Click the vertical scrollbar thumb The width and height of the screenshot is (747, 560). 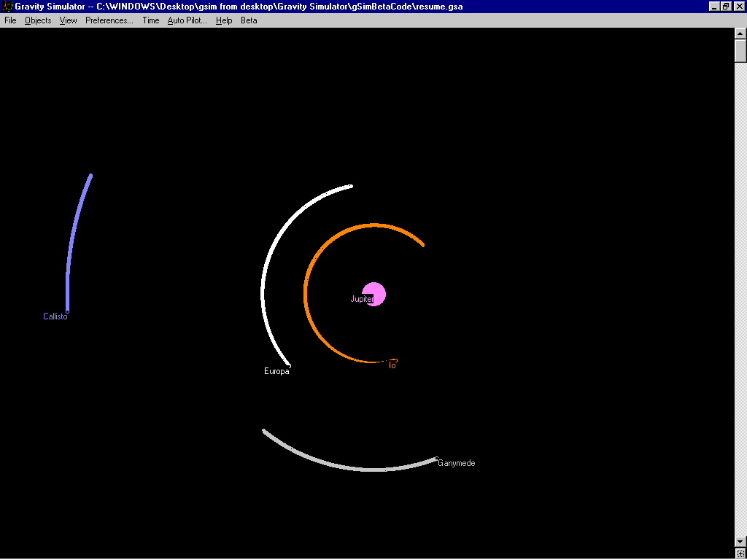tap(740, 50)
